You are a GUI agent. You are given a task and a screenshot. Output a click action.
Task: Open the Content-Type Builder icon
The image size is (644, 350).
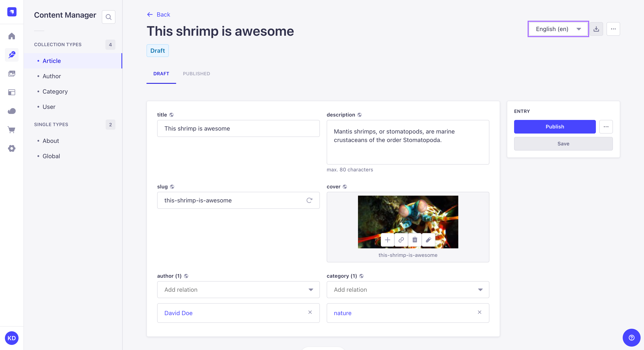coord(11,92)
